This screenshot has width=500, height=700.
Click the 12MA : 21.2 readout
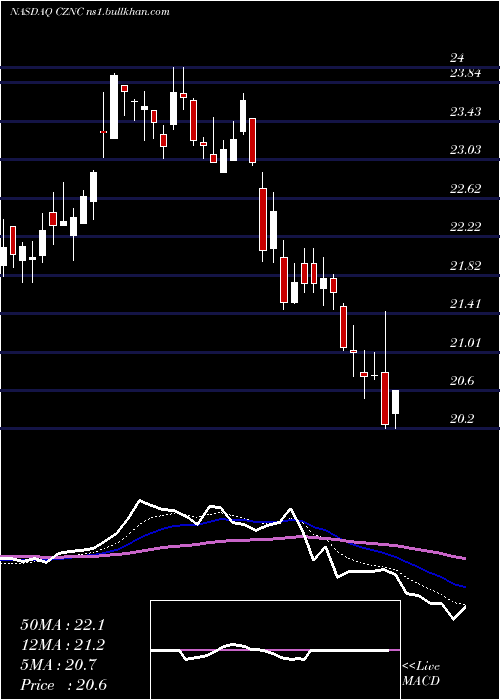[x=62, y=645]
